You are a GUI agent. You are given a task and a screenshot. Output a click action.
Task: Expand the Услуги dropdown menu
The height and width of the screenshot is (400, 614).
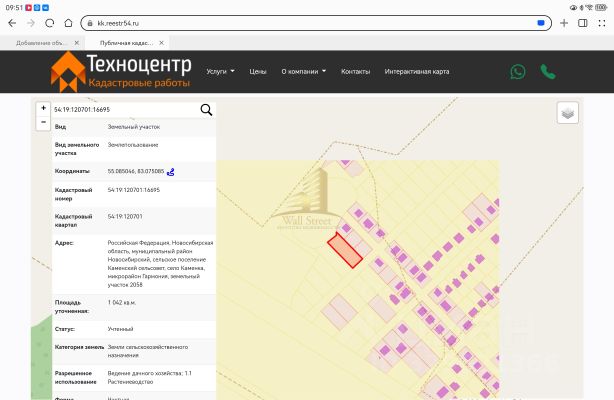[220, 71]
